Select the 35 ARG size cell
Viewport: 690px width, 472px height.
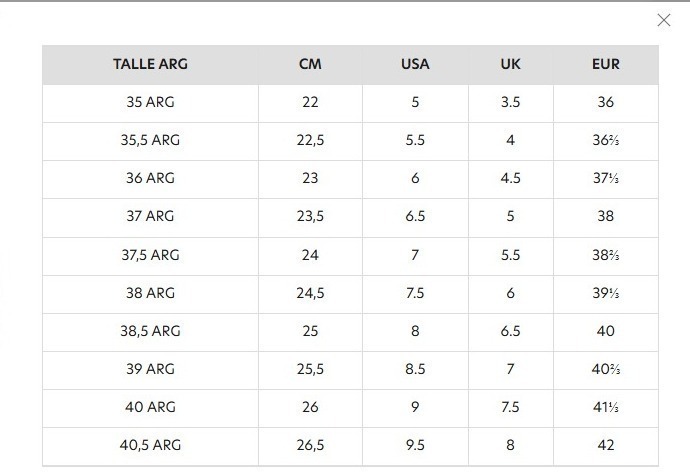(150, 102)
